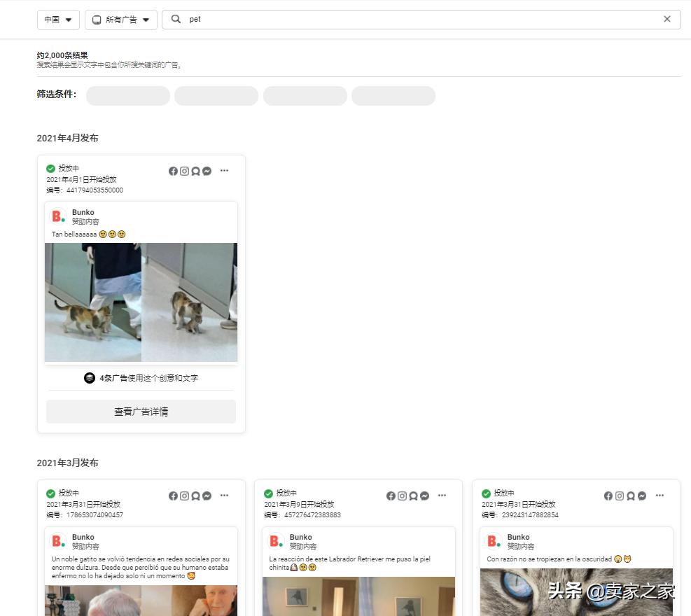The height and width of the screenshot is (616, 691).
Task: Click the Audience Network icon on the March 9 ad
Action: (413, 496)
